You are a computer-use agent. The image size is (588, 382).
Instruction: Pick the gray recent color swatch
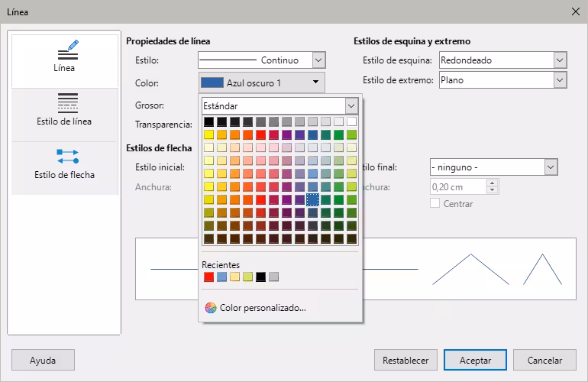pos(273,277)
